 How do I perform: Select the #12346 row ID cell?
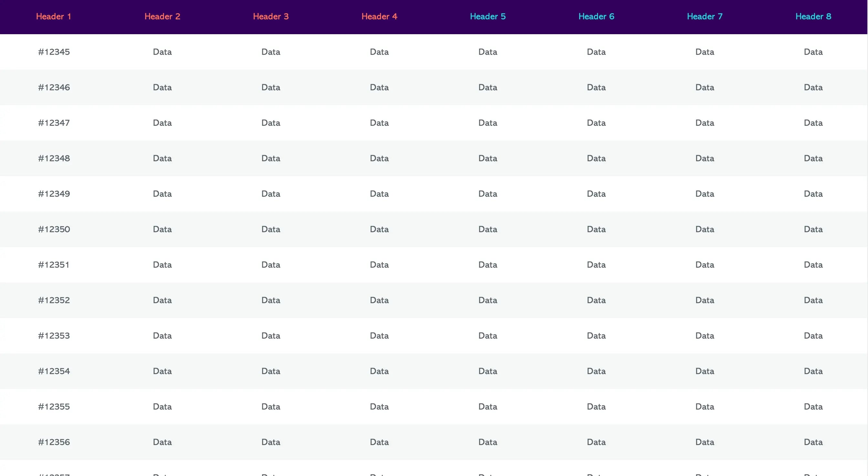click(54, 87)
